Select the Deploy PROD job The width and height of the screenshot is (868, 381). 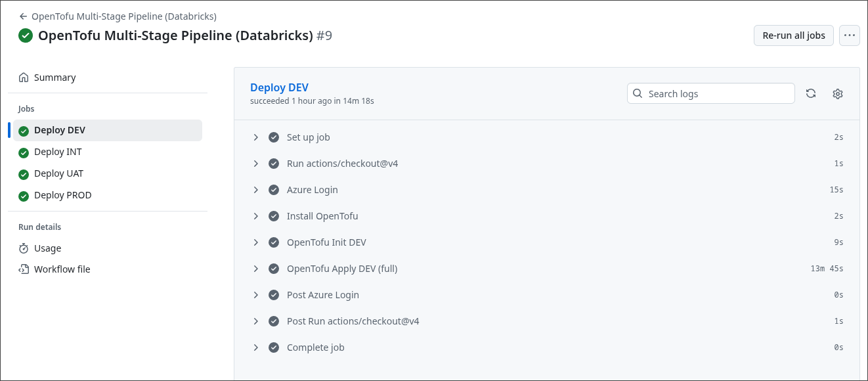(x=62, y=195)
